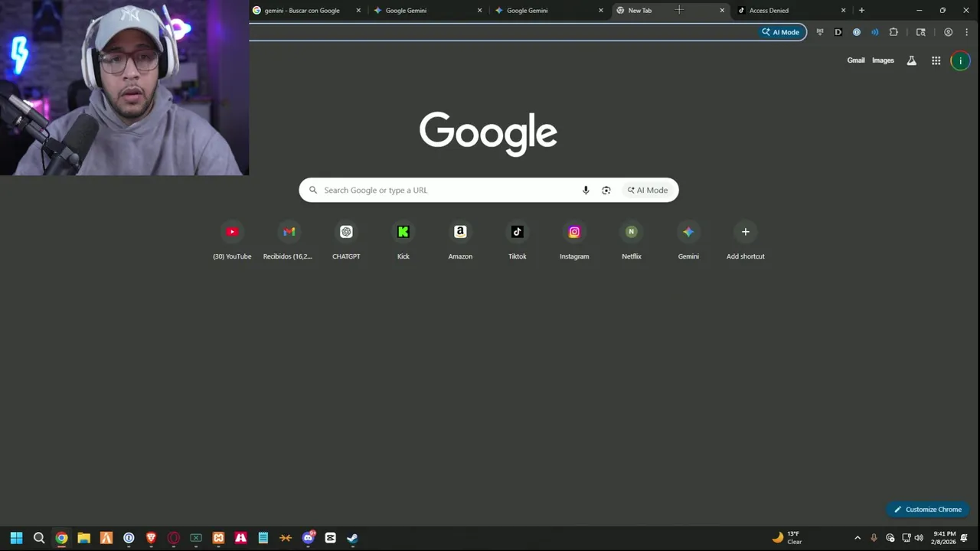Image resolution: width=980 pixels, height=551 pixels.
Task: Click the AI Mode chip in the address bar
Action: click(780, 32)
